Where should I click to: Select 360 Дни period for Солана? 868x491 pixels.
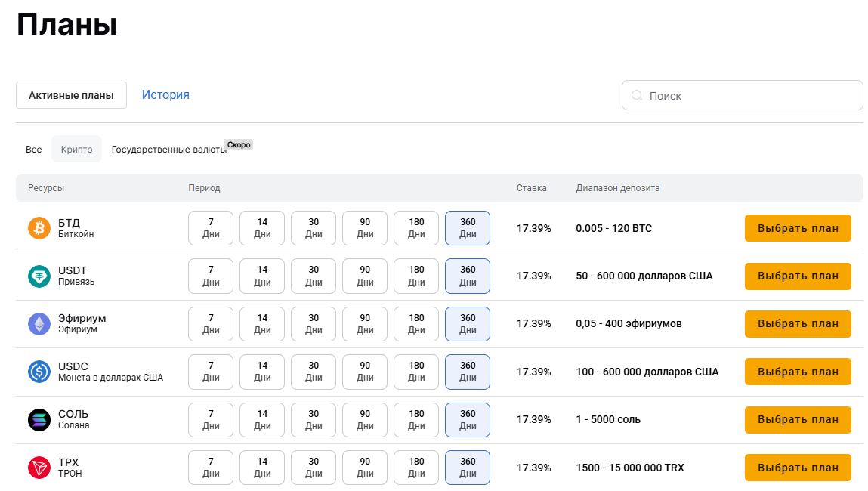(x=468, y=419)
